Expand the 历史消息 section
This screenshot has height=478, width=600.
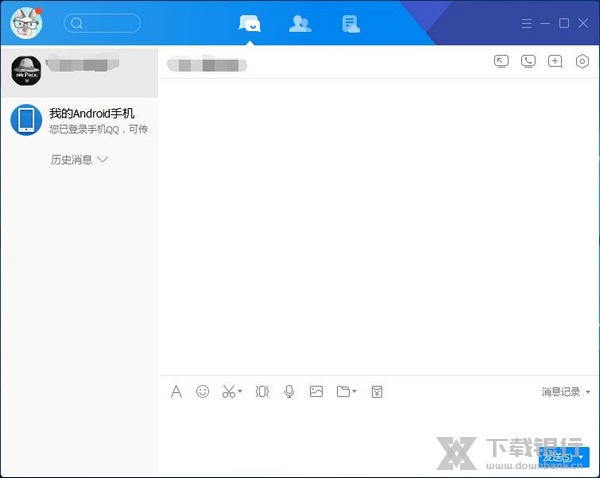pos(79,159)
